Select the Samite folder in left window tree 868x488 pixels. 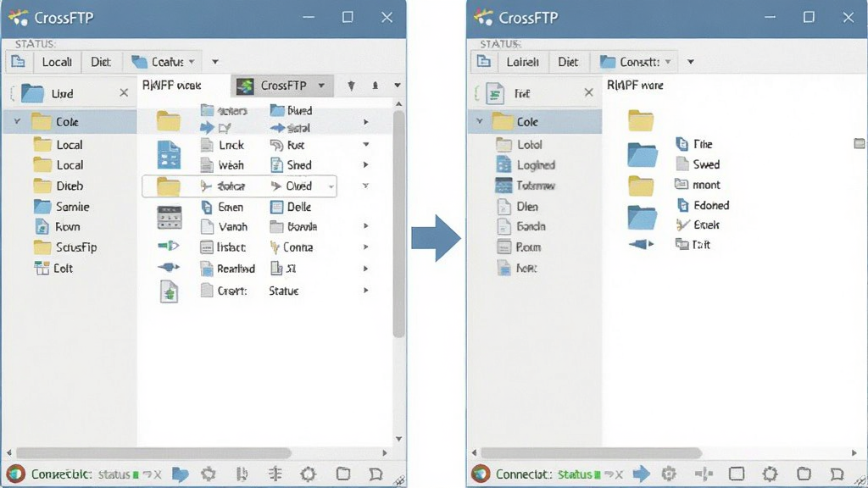61,207
